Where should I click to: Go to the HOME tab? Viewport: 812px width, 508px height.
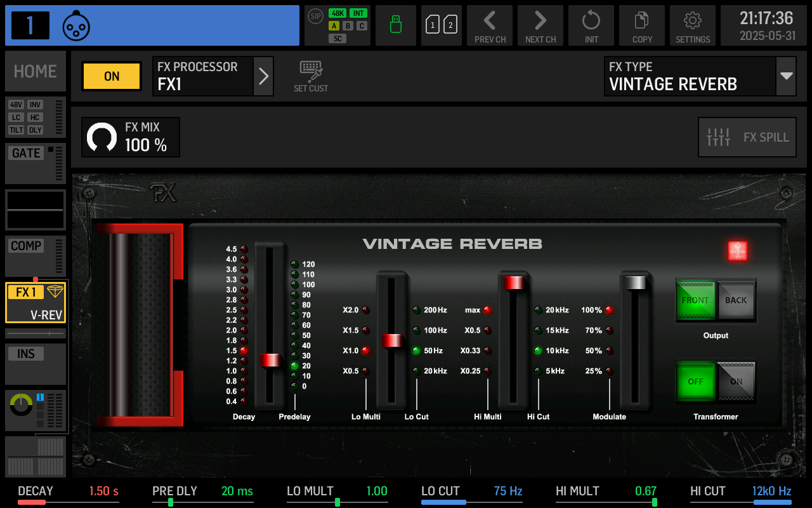tap(35, 71)
